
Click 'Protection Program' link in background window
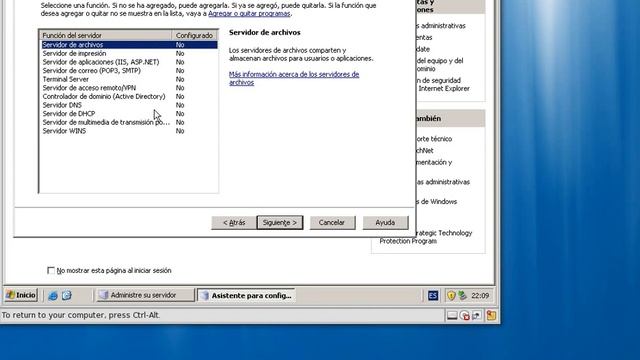(408, 241)
